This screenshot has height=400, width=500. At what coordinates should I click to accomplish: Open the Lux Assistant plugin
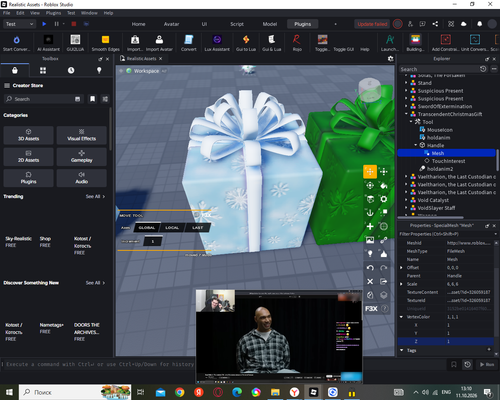pos(217,43)
